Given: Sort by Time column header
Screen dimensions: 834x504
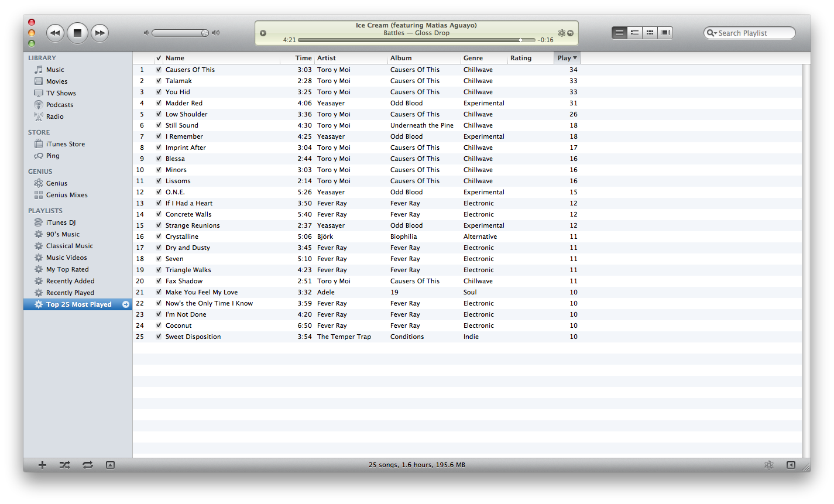Looking at the screenshot, I should pyautogui.click(x=297, y=58).
